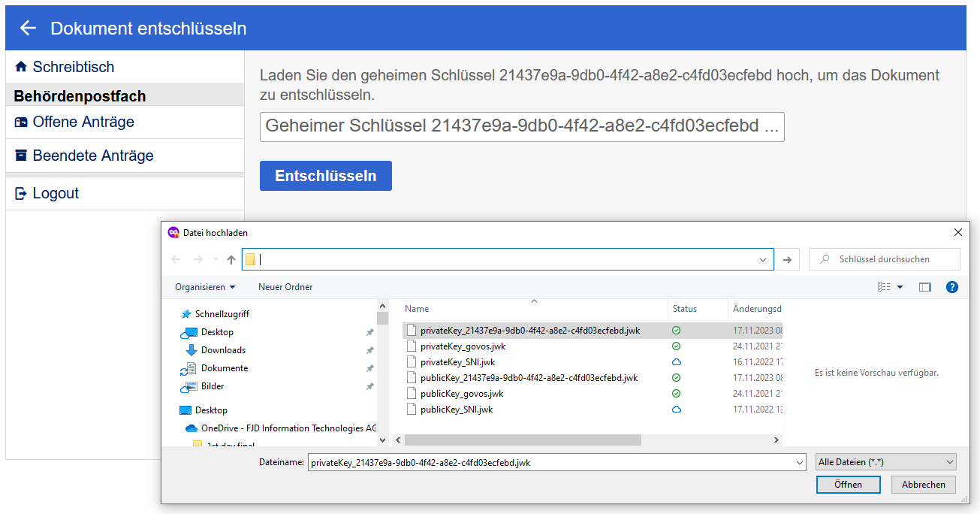This screenshot has width=980, height=514.
Task: Open the view options dropdown arrow
Action: pyautogui.click(x=900, y=287)
